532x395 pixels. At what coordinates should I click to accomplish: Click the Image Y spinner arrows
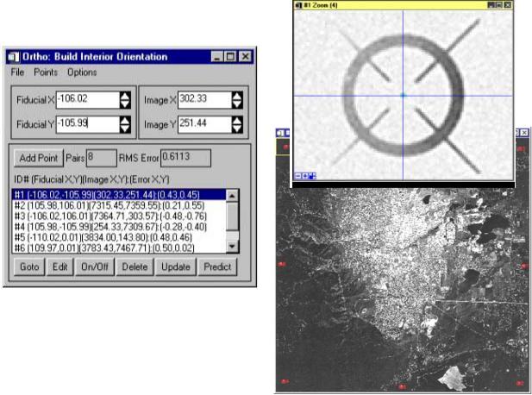coord(237,124)
